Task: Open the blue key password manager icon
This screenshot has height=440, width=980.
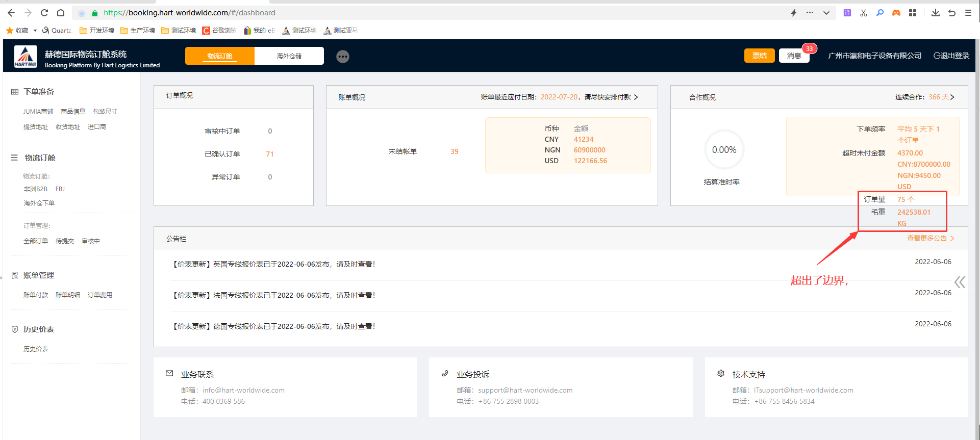Action: pyautogui.click(x=880, y=13)
